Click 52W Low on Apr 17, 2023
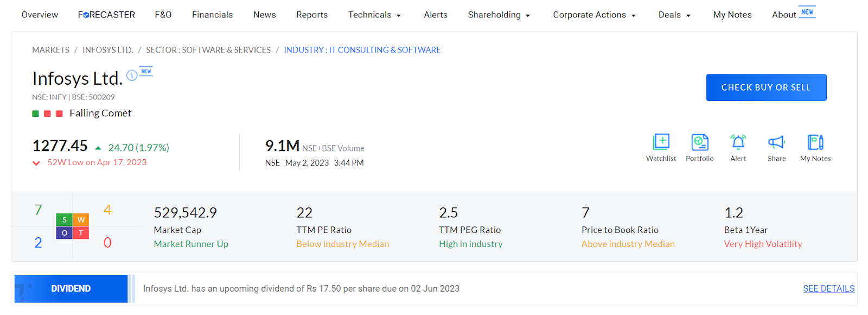This screenshot has width=868, height=315. tap(97, 162)
